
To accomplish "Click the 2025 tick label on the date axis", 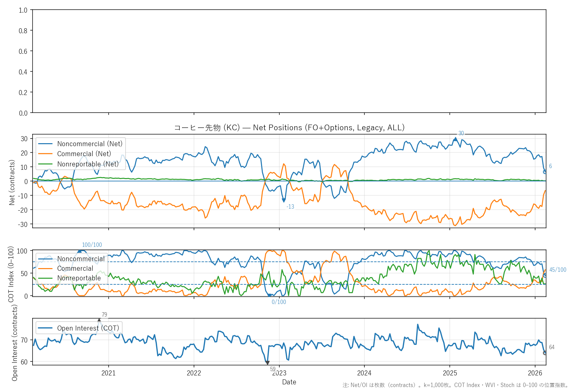I will 450,373.
